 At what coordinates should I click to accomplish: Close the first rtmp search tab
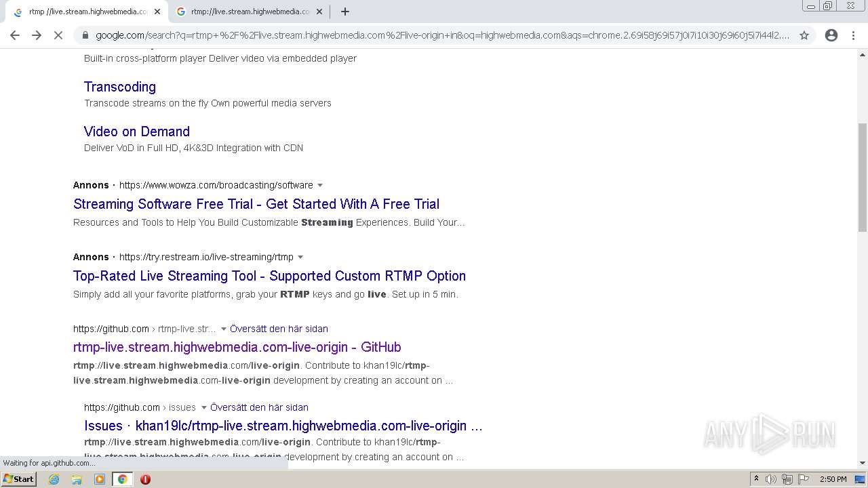tap(157, 12)
